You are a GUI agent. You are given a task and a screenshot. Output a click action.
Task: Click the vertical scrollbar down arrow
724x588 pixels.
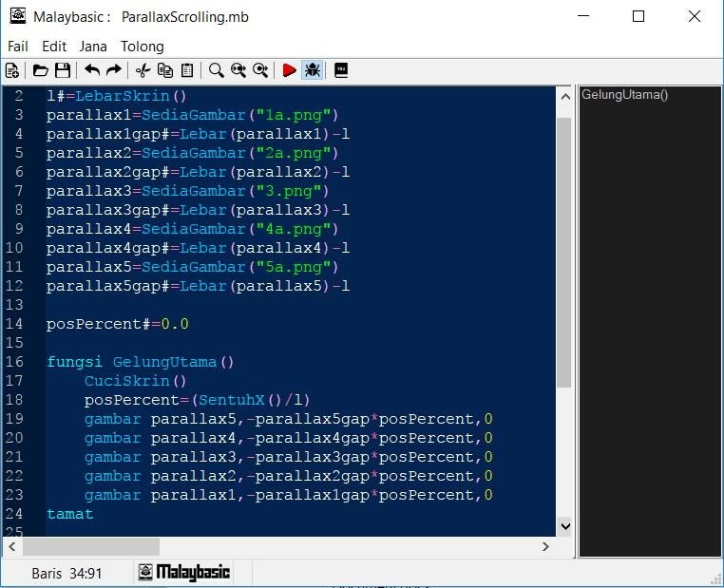(565, 525)
